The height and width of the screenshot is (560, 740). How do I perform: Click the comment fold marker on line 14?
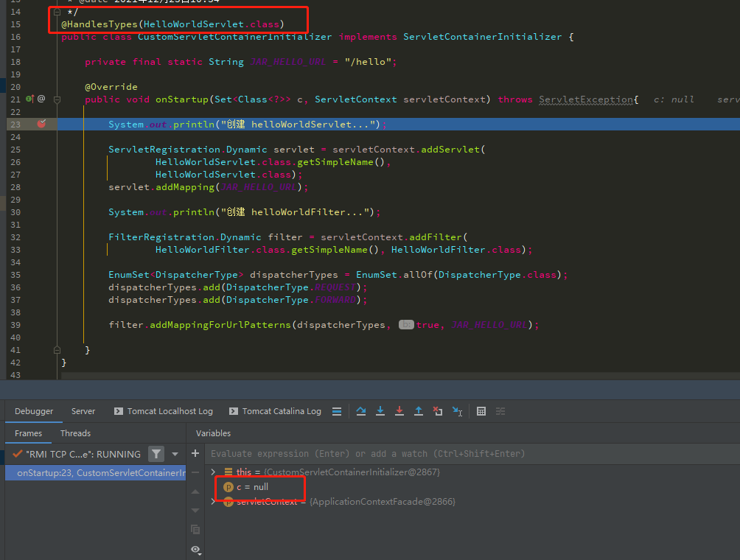(57, 12)
